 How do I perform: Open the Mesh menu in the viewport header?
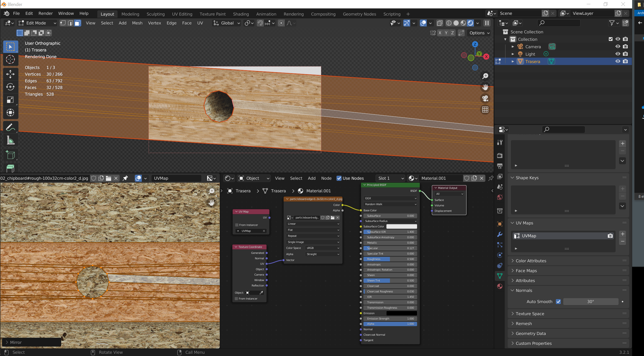point(137,23)
